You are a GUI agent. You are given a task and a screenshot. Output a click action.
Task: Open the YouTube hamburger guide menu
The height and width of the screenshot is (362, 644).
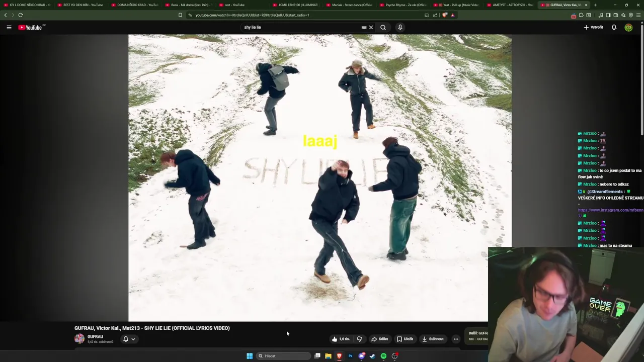9,27
